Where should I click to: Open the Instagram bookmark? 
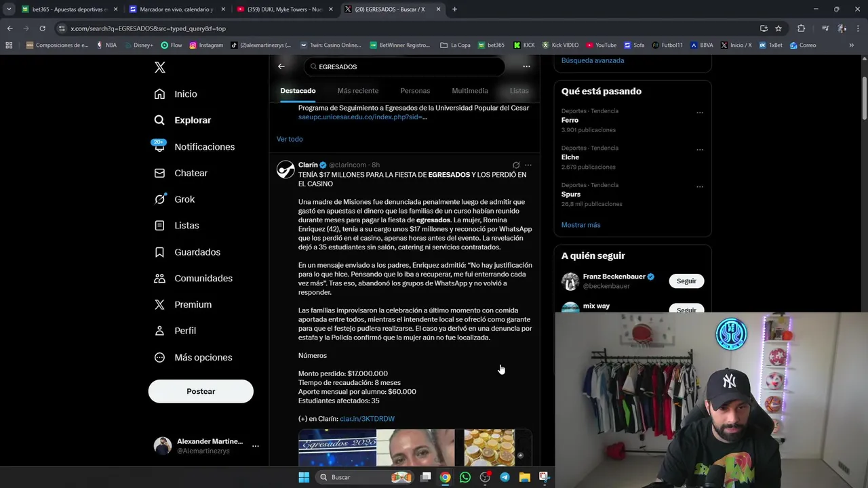pos(206,45)
